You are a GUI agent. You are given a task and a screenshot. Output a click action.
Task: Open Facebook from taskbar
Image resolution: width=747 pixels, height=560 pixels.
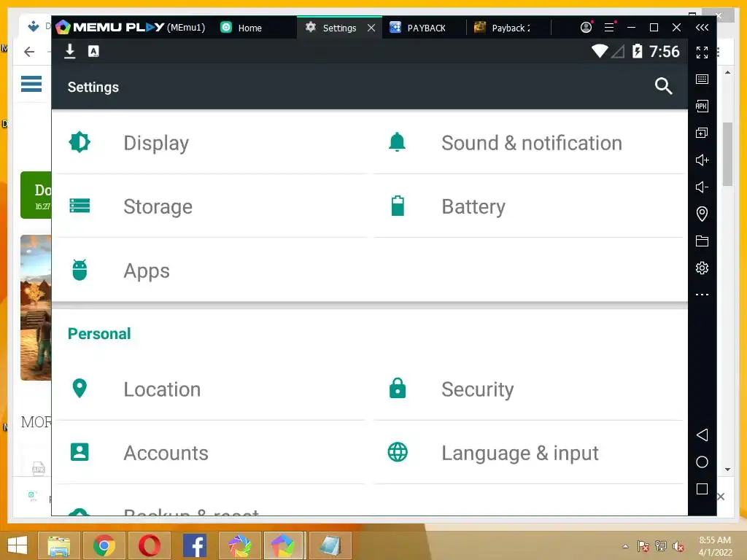[194, 545]
